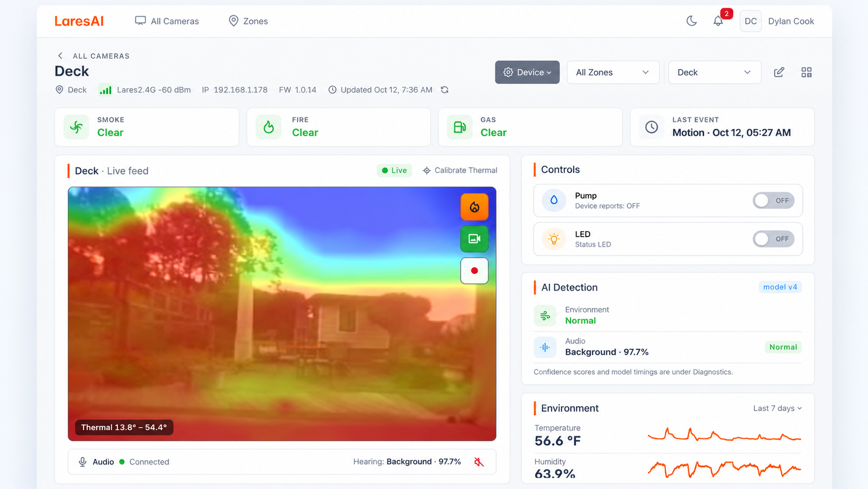The image size is (868, 489).
Task: Open Dylan Cook profile name
Action: point(791,21)
